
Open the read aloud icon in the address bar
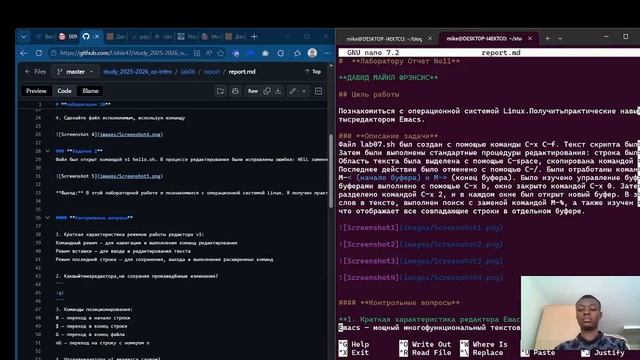209,53
